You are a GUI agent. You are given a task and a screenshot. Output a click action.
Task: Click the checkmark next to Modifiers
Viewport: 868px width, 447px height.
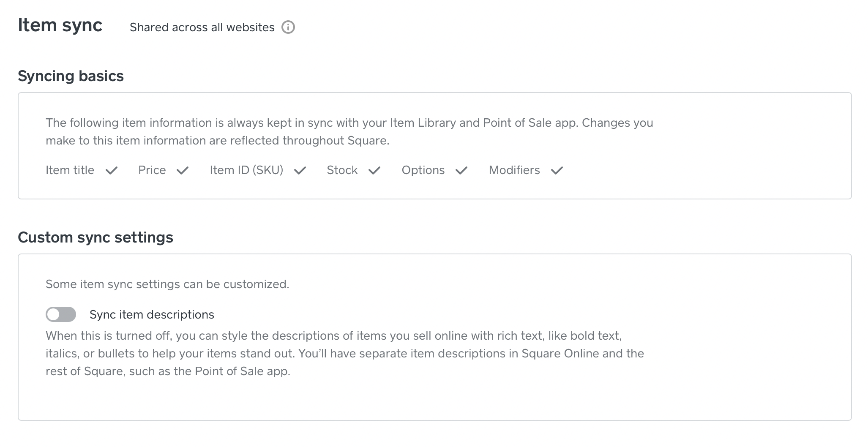click(x=557, y=171)
